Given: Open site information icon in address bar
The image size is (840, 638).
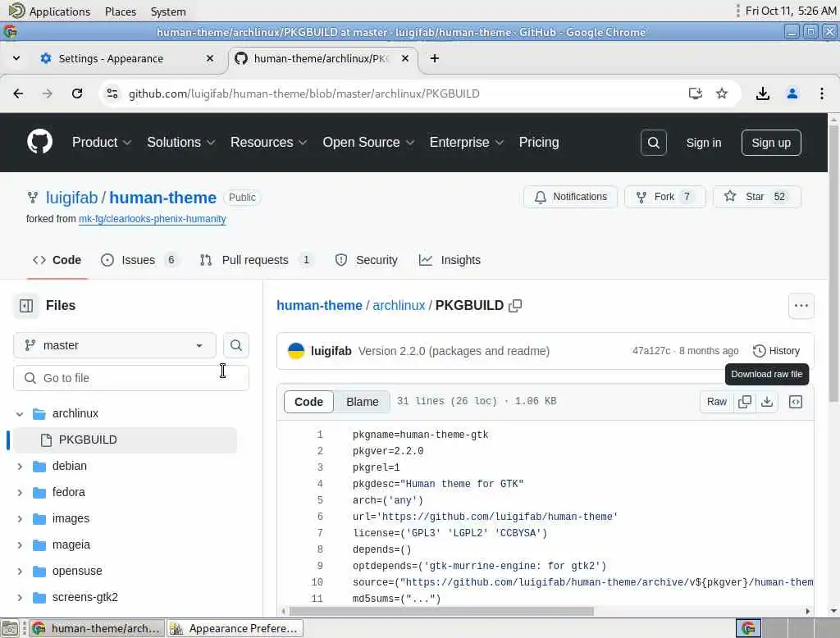Looking at the screenshot, I should pos(112,93).
